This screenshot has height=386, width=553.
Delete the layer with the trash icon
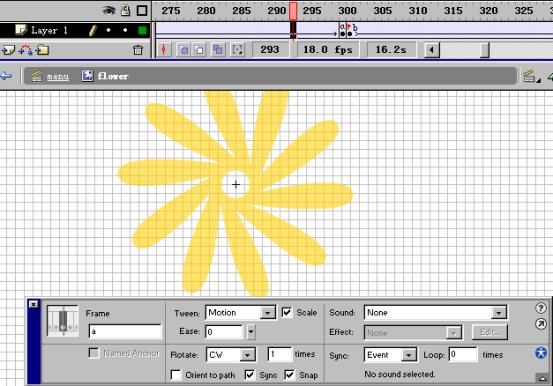click(138, 50)
